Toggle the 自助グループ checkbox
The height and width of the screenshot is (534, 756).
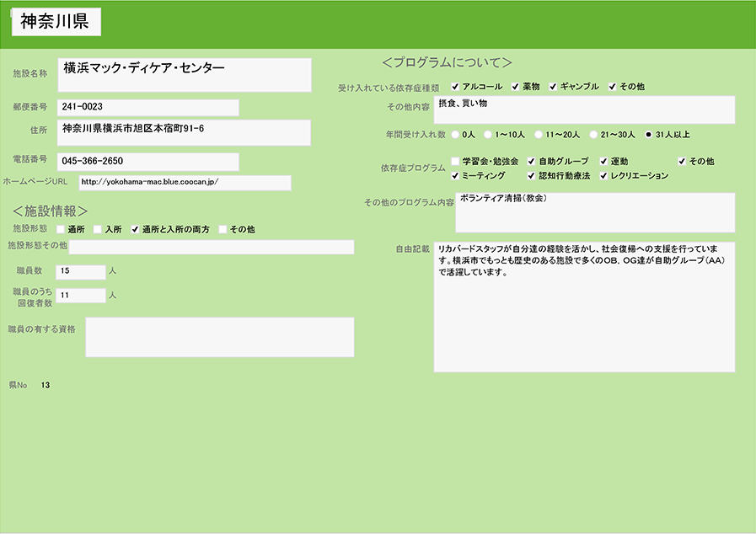(532, 161)
